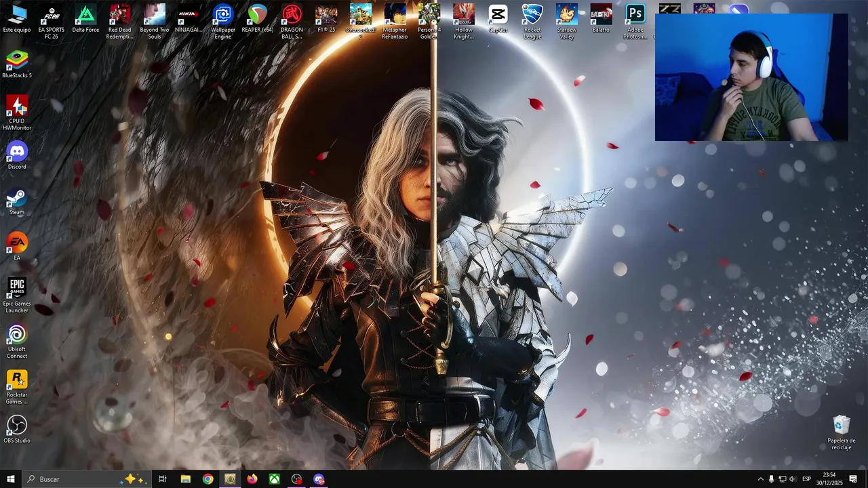
Task: Select the Beyond Two Souls shortcut
Action: 155,22
